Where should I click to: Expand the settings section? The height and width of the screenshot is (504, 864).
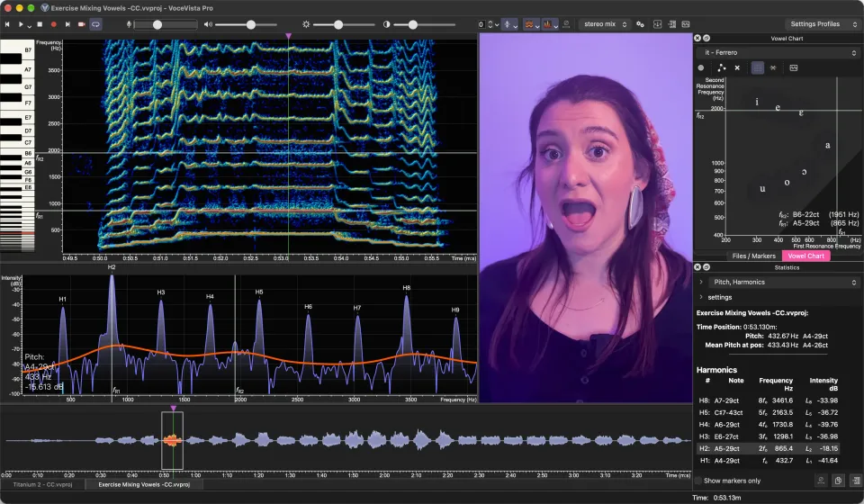tap(701, 297)
